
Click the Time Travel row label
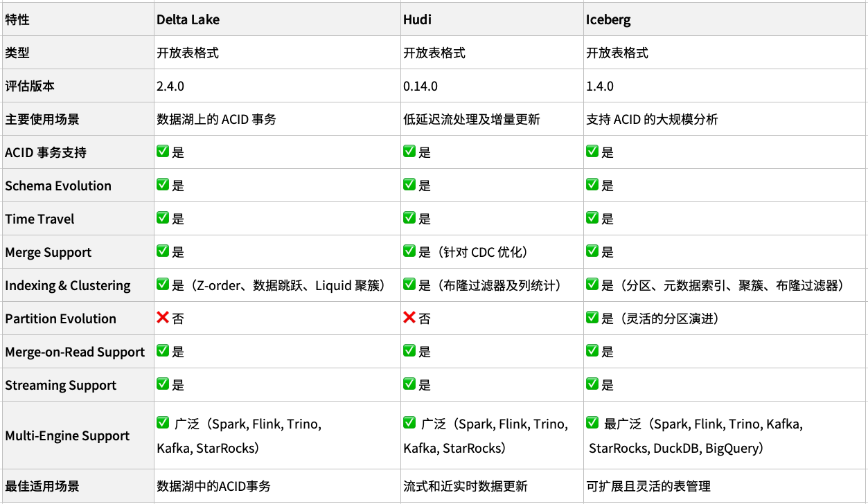(x=39, y=219)
